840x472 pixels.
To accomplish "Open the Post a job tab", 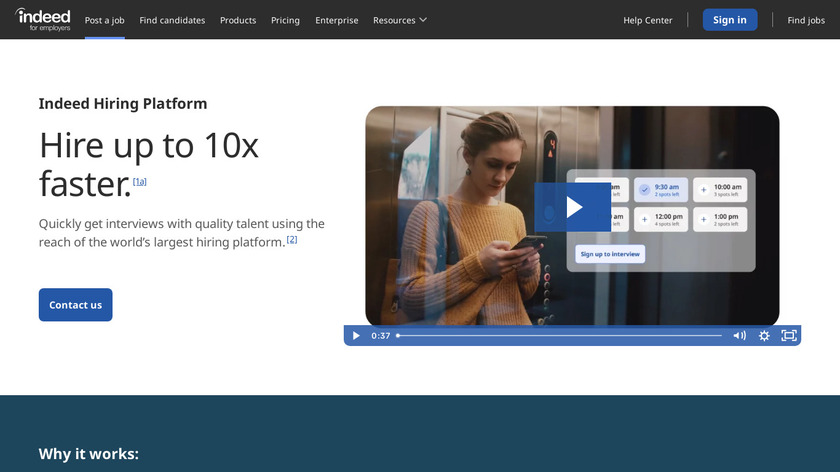I will click(104, 20).
